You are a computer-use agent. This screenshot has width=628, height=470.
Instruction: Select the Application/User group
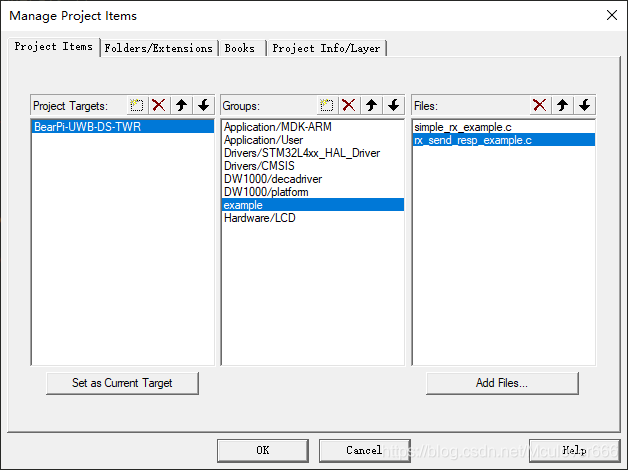[313, 140]
